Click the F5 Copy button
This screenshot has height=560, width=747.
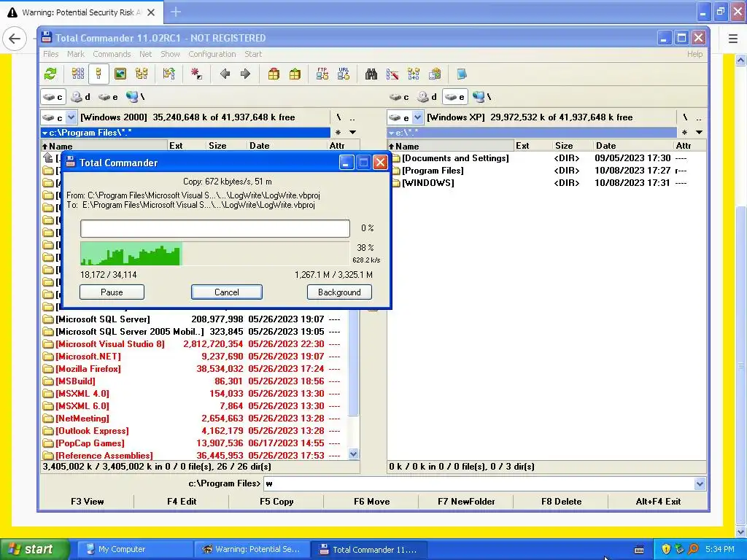[x=276, y=502]
